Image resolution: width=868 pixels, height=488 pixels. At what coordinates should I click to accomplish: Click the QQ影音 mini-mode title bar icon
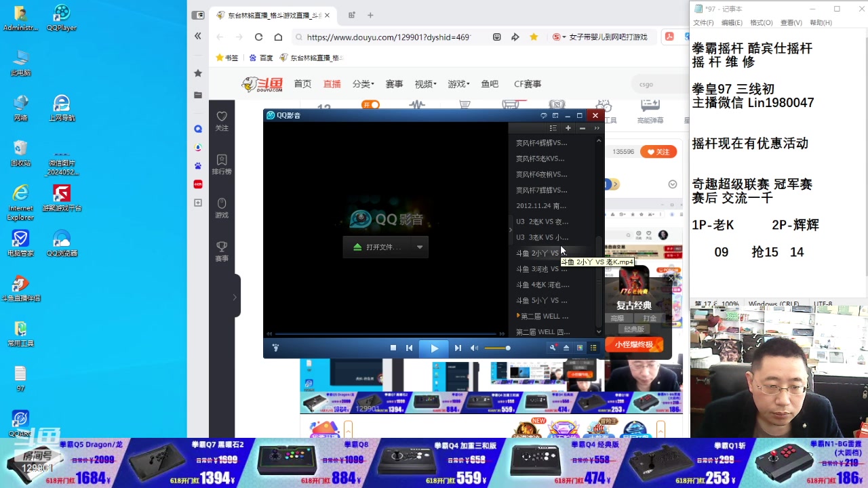pyautogui.click(x=555, y=116)
